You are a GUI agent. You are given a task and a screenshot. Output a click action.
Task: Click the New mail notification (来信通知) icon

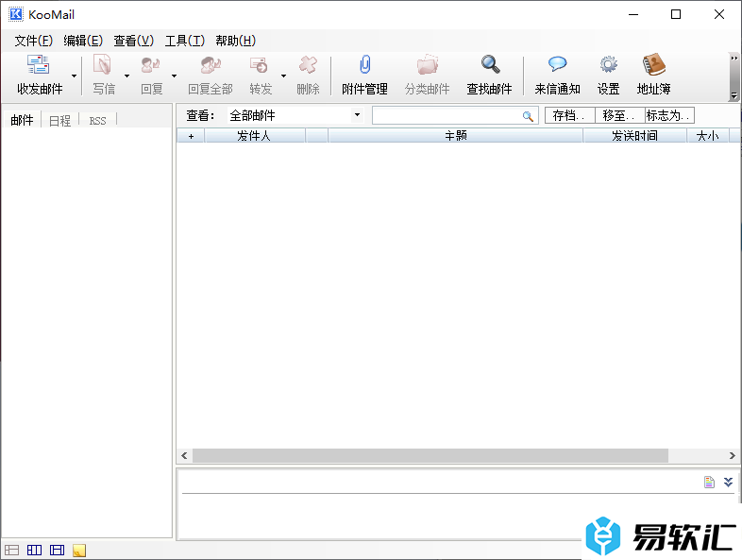(558, 64)
